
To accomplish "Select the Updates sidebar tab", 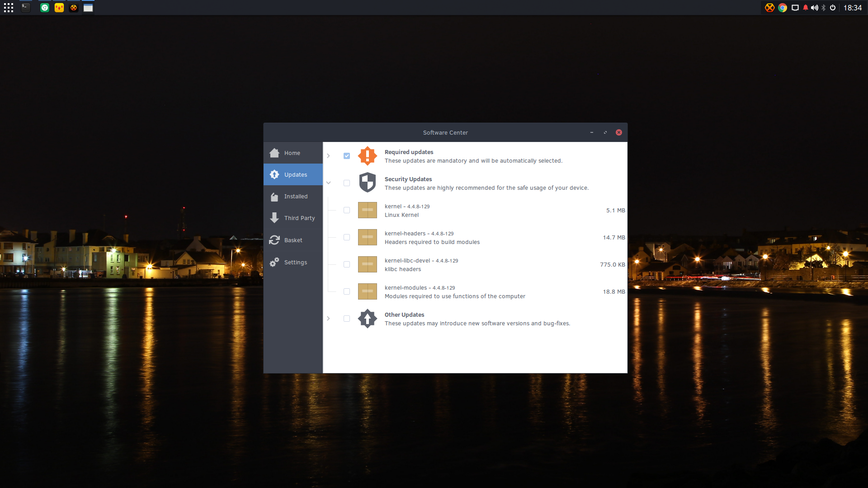I will coord(293,174).
